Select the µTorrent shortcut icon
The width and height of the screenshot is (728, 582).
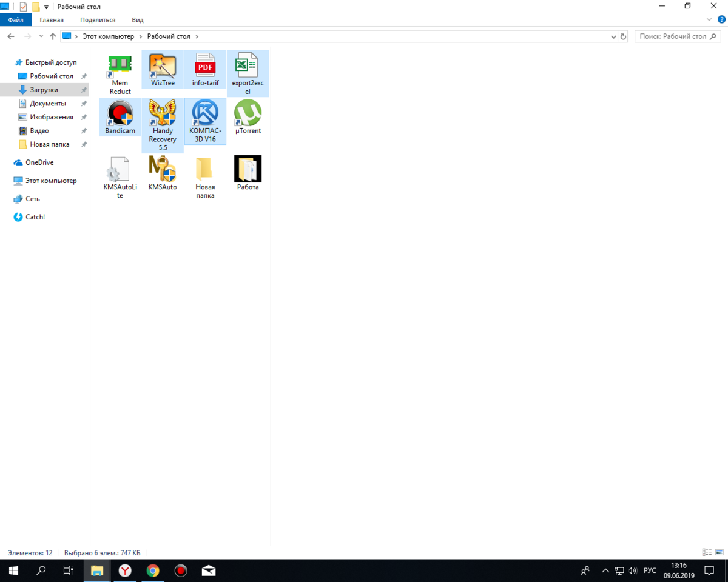(x=248, y=113)
